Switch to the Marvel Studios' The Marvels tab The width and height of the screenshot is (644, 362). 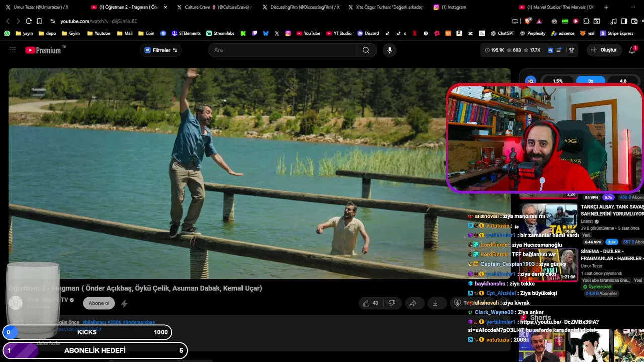point(556,7)
